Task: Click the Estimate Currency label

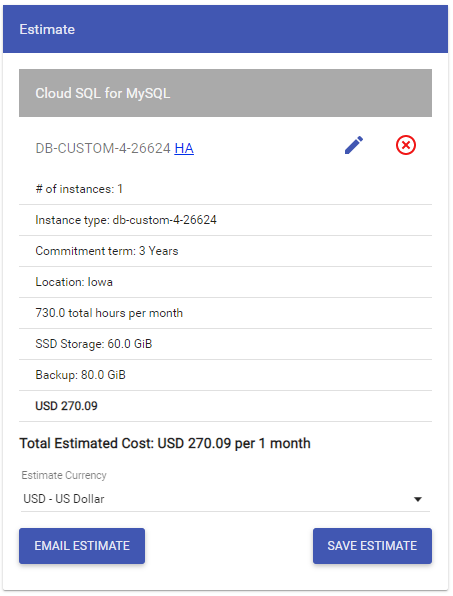Action: coord(64,475)
